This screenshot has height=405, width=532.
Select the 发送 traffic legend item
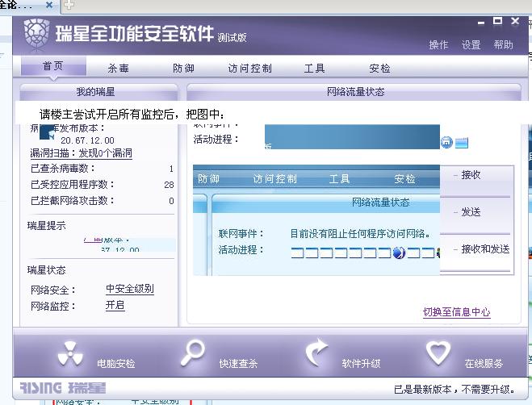click(x=471, y=212)
